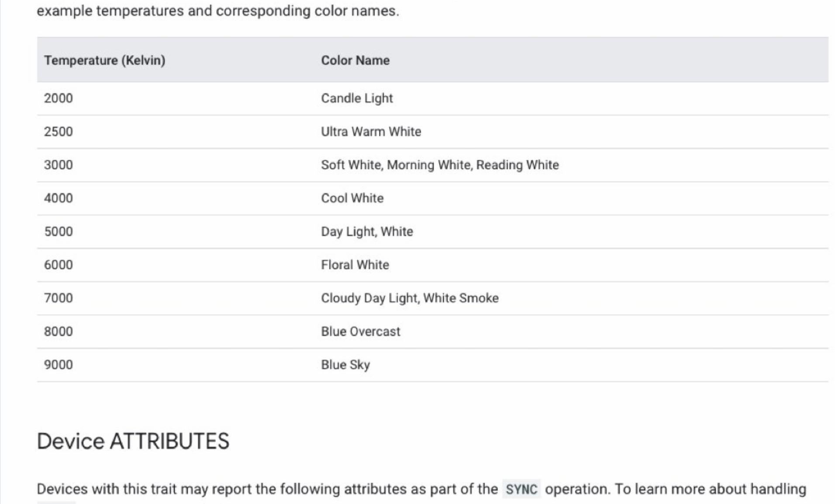Image resolution: width=835 pixels, height=504 pixels.
Task: Click the 3000 Kelvin cell
Action: pos(59,165)
